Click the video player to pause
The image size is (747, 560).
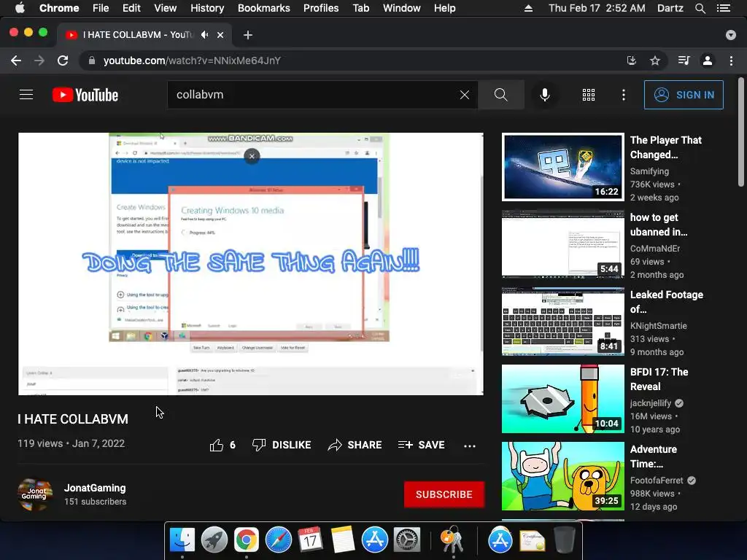point(251,264)
